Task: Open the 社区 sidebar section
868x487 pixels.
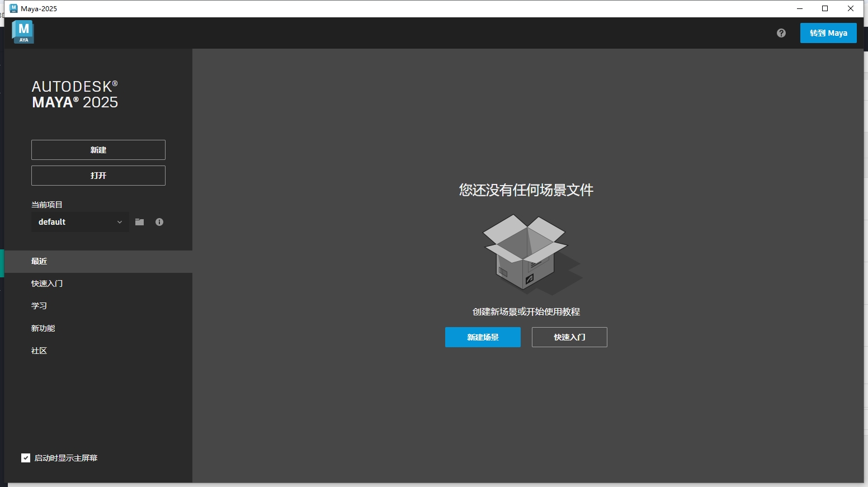Action: pyautogui.click(x=39, y=351)
